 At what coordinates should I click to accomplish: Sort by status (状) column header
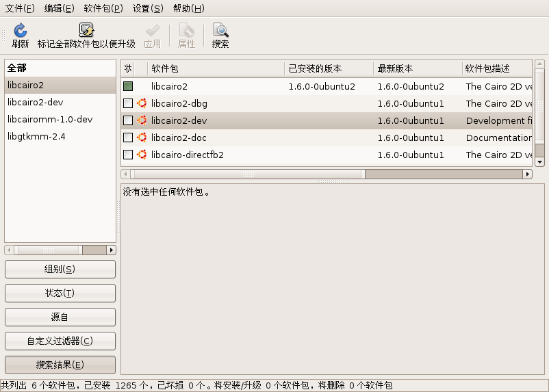tap(128, 68)
